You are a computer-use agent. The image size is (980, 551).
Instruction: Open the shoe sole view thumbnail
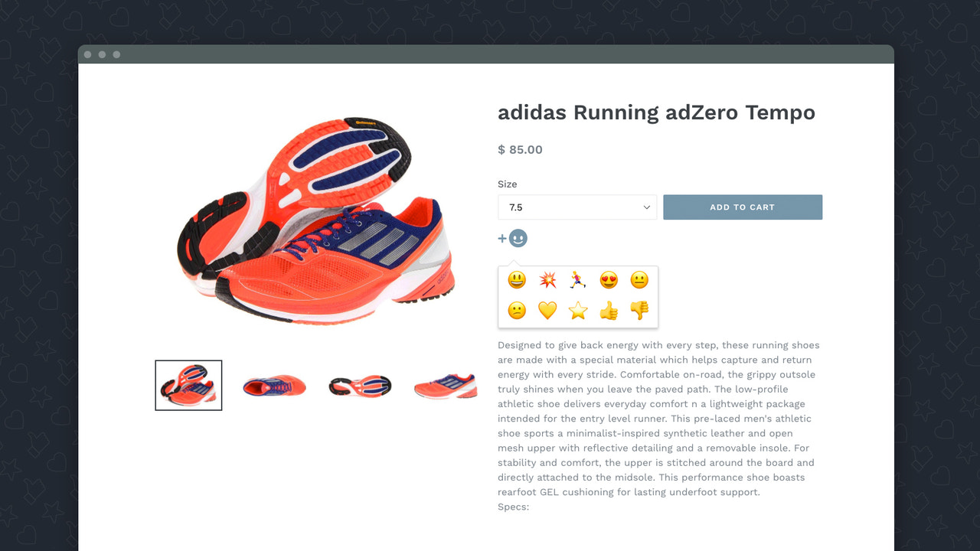click(360, 385)
